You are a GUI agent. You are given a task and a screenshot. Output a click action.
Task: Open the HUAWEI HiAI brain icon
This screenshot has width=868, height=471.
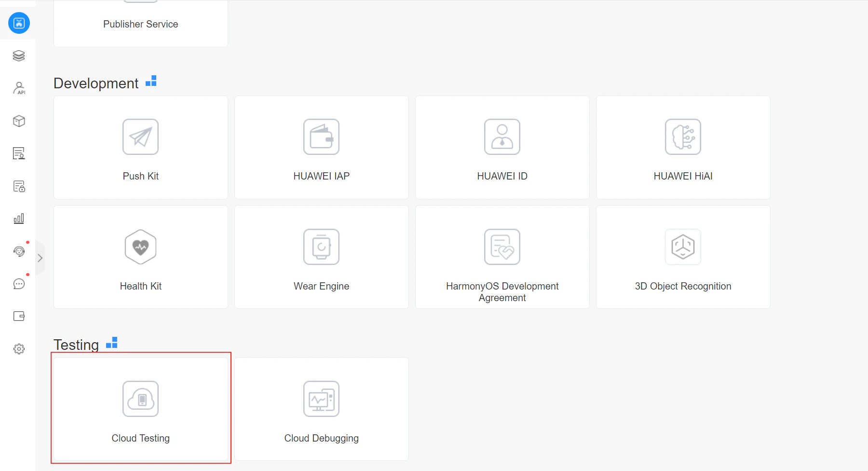[x=683, y=137]
